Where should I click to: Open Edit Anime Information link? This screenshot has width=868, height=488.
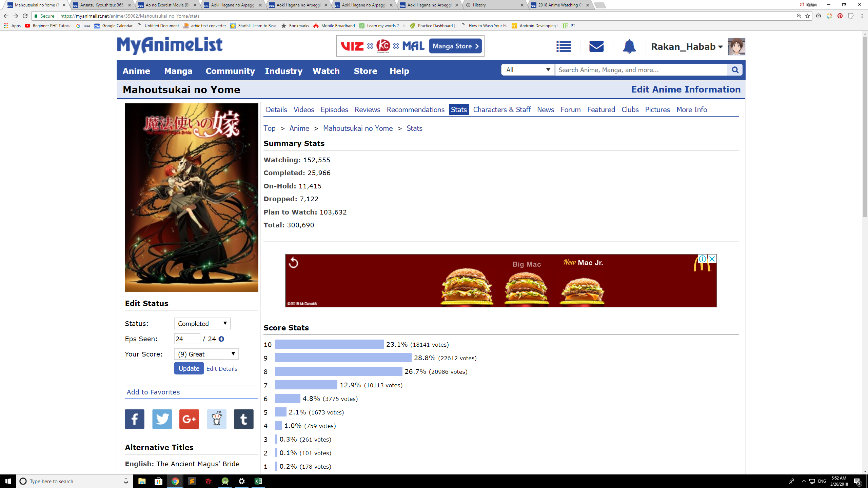686,89
